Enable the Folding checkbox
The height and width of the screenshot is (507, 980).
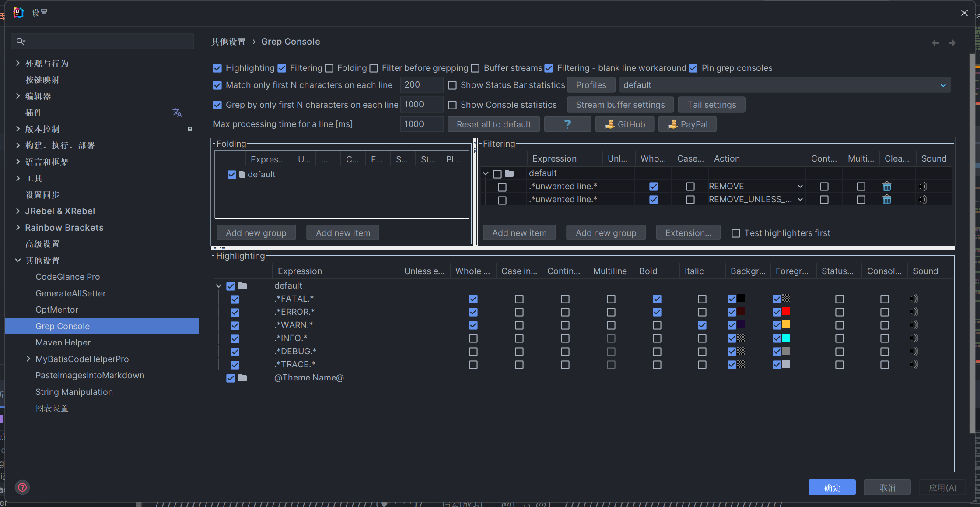(329, 68)
